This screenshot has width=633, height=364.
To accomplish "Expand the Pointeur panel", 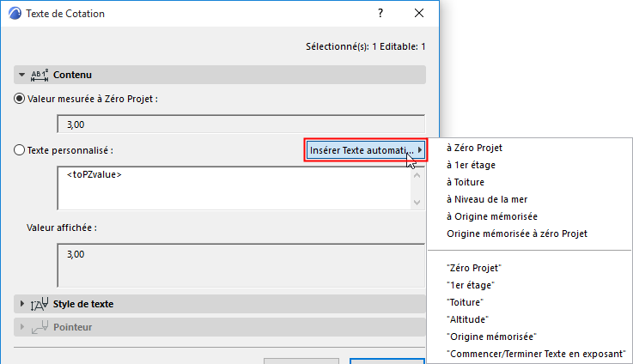I will pyautogui.click(x=21, y=327).
